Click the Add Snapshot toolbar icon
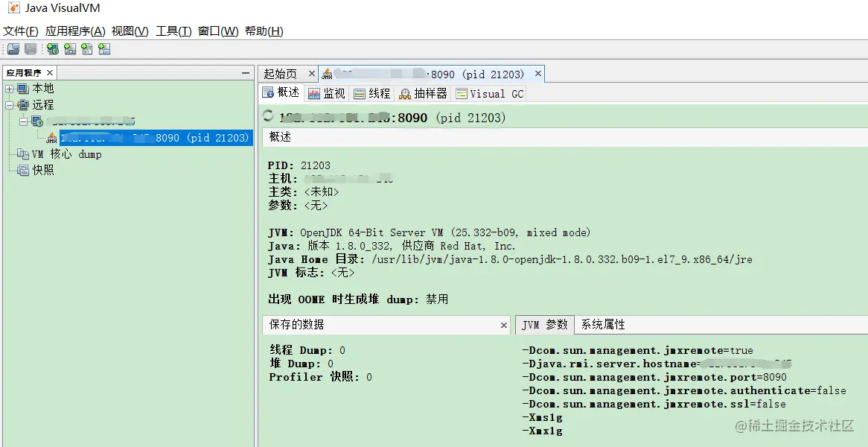 (x=104, y=49)
